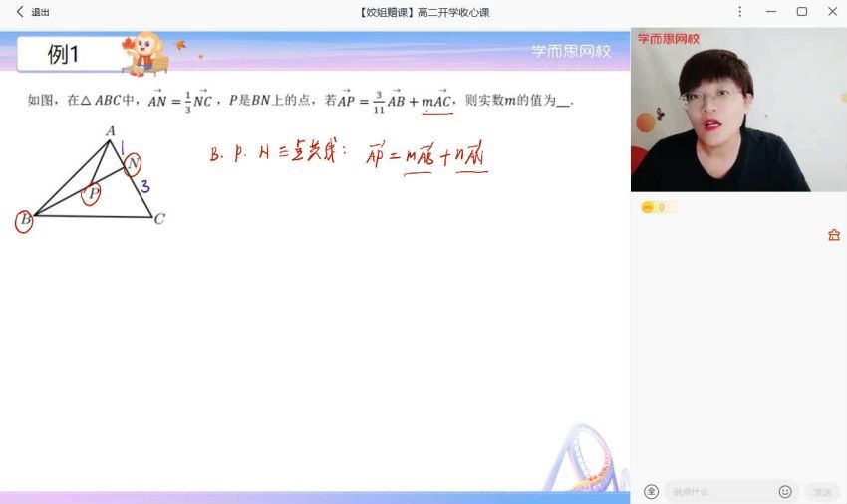This screenshot has width=847, height=504.
Task: Open the emoji picker smiley icon
Action: 785,492
